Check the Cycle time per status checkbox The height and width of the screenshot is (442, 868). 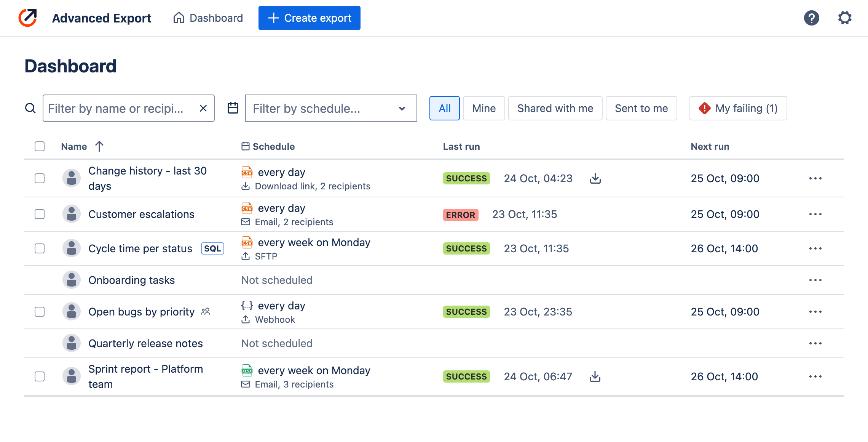(40, 248)
